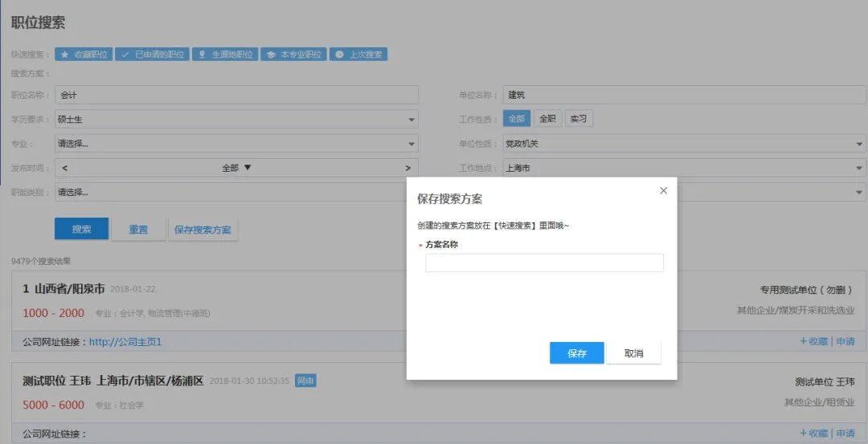Click next arrow in 发布时间 selector
The image size is (868, 444).
tap(408, 168)
